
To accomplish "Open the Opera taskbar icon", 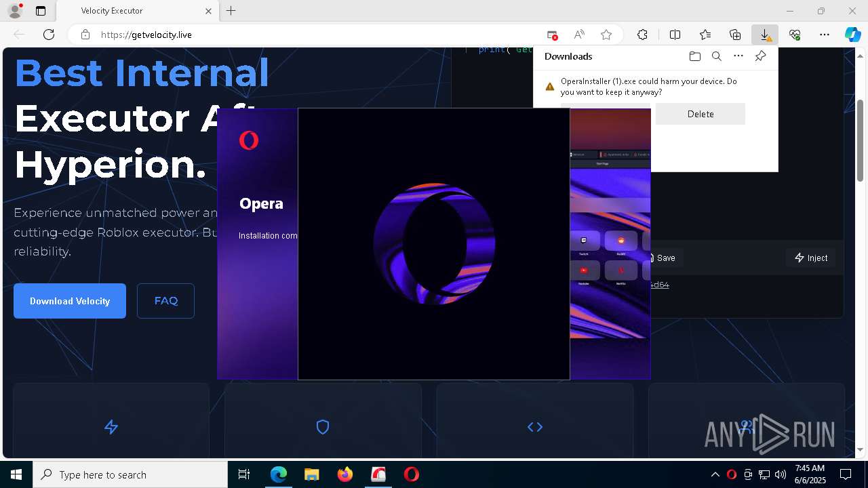I will pos(411,474).
